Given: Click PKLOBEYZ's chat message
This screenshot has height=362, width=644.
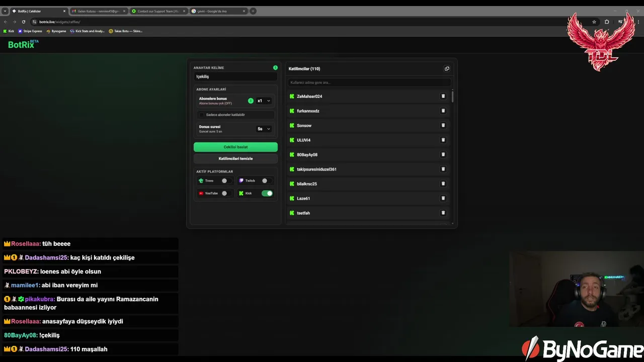Looking at the screenshot, I should pyautogui.click(x=90, y=271).
